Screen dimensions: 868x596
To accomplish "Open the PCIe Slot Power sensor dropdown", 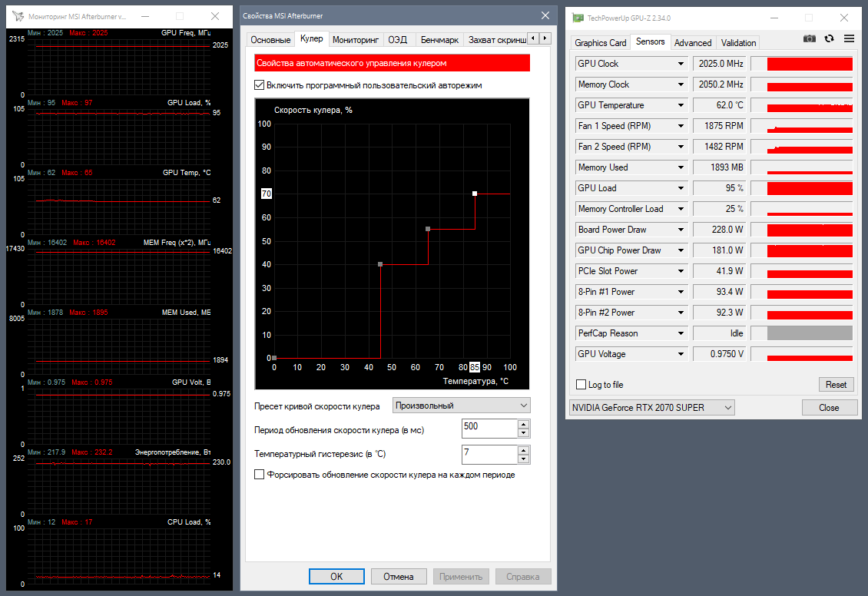I will (x=681, y=271).
